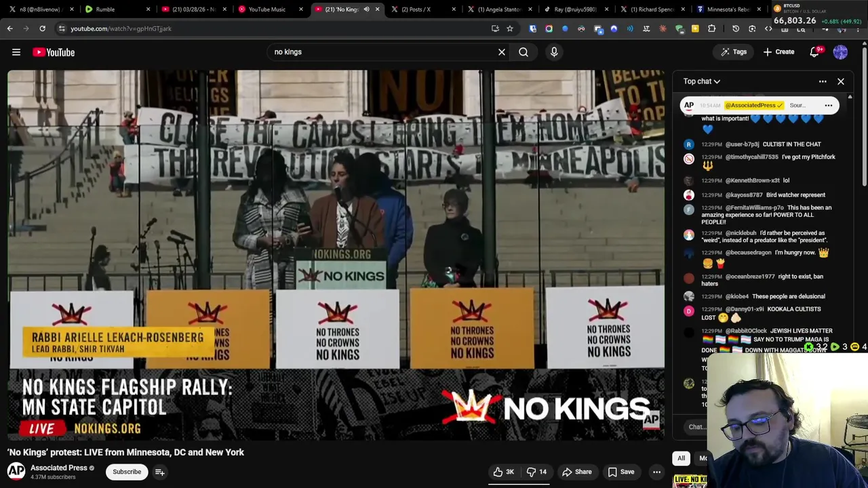This screenshot has height=488, width=868.
Task: Close the live chat panel
Action: [x=841, y=81]
